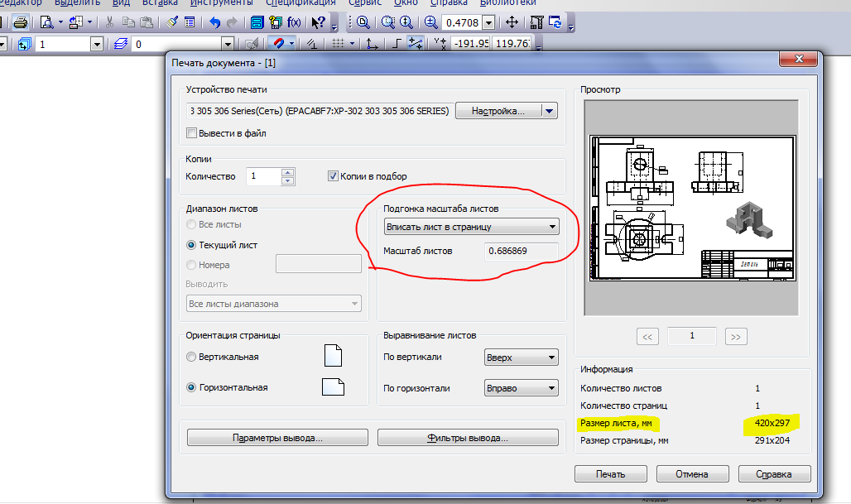Click the 'Настройка...' printer button

(499, 111)
